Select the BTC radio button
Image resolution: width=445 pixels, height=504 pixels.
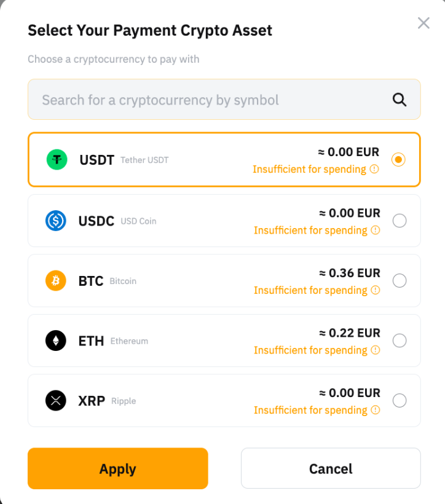[x=400, y=281]
